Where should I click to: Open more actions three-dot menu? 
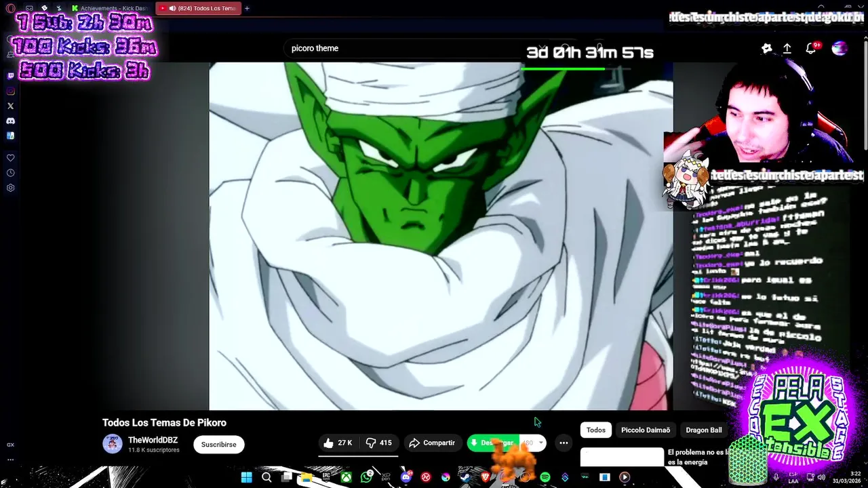coord(564,443)
